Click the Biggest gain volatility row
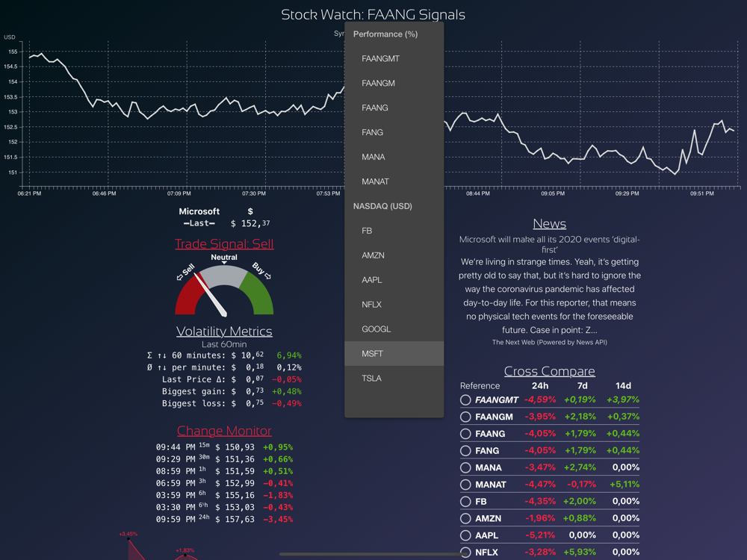The width and height of the screenshot is (747, 560). pos(232,391)
